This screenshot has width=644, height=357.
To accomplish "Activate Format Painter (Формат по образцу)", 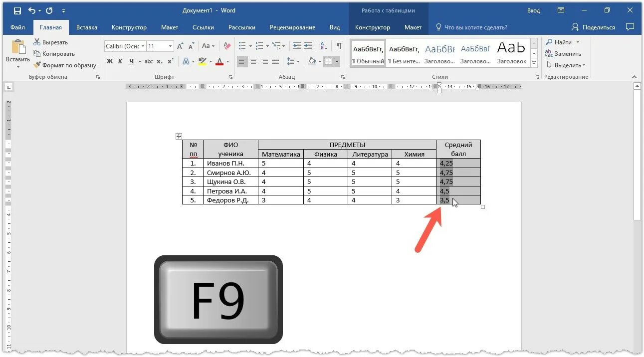I will pyautogui.click(x=64, y=65).
